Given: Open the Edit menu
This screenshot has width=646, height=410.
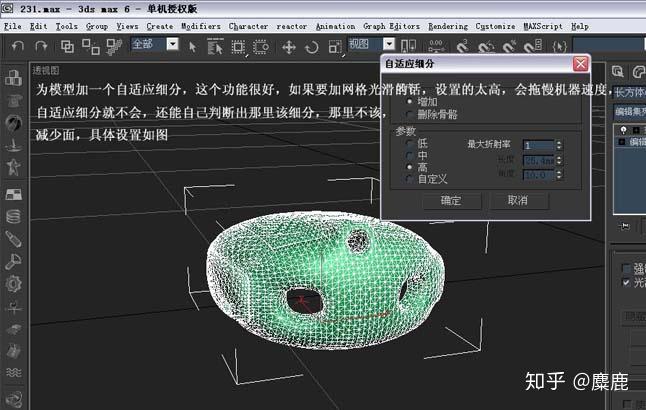Looking at the screenshot, I should point(38,26).
